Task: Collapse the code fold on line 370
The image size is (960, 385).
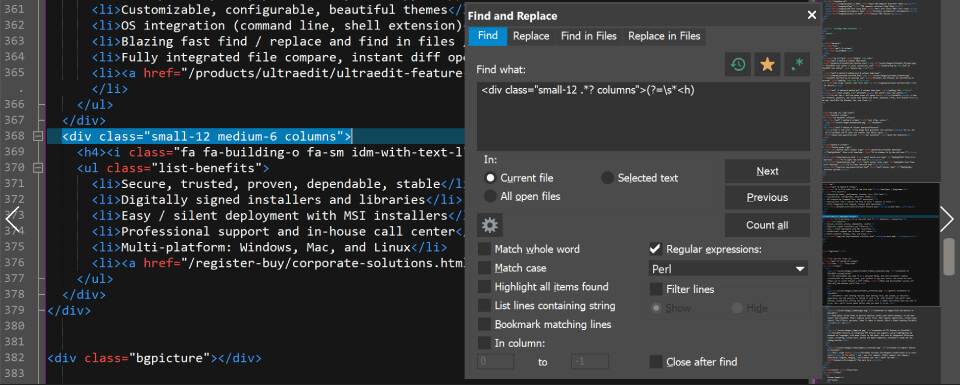Action: click(37, 167)
